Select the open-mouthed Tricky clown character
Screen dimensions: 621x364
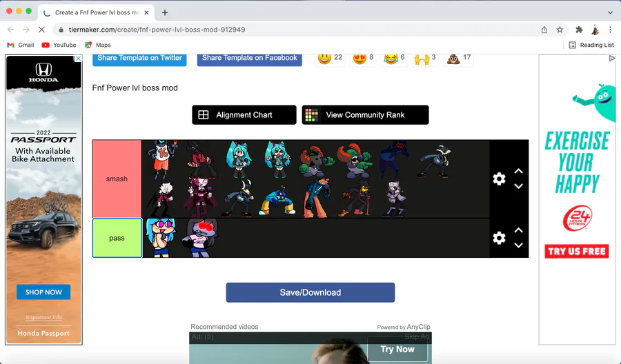pyautogui.click(x=354, y=160)
